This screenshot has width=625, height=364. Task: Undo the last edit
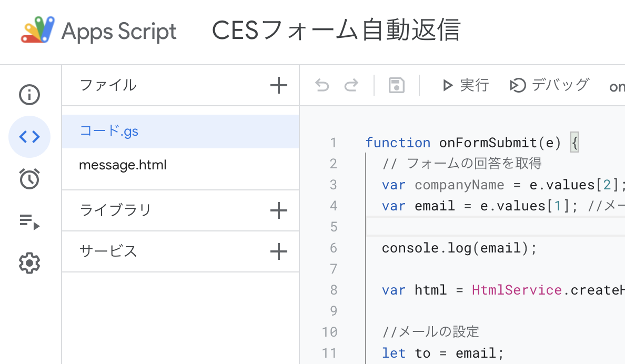321,85
